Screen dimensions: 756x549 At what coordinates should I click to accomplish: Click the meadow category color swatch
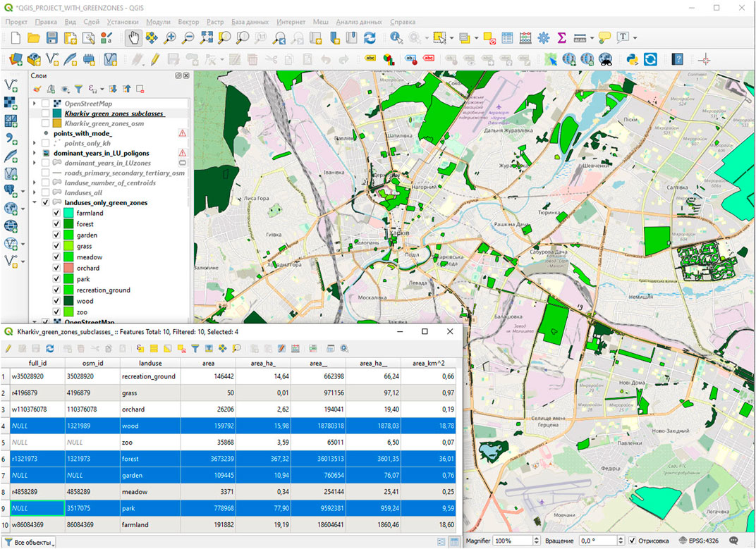coord(68,257)
